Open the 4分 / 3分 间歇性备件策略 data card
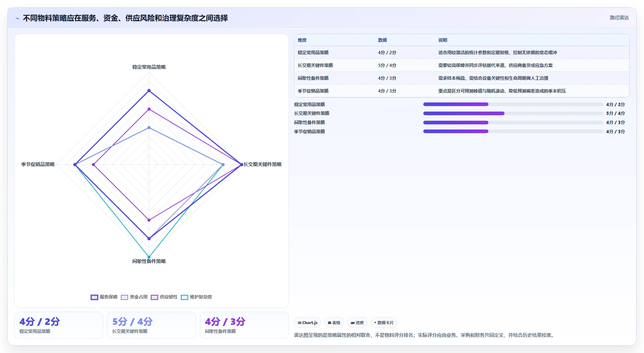The image size is (644, 353). point(244,325)
